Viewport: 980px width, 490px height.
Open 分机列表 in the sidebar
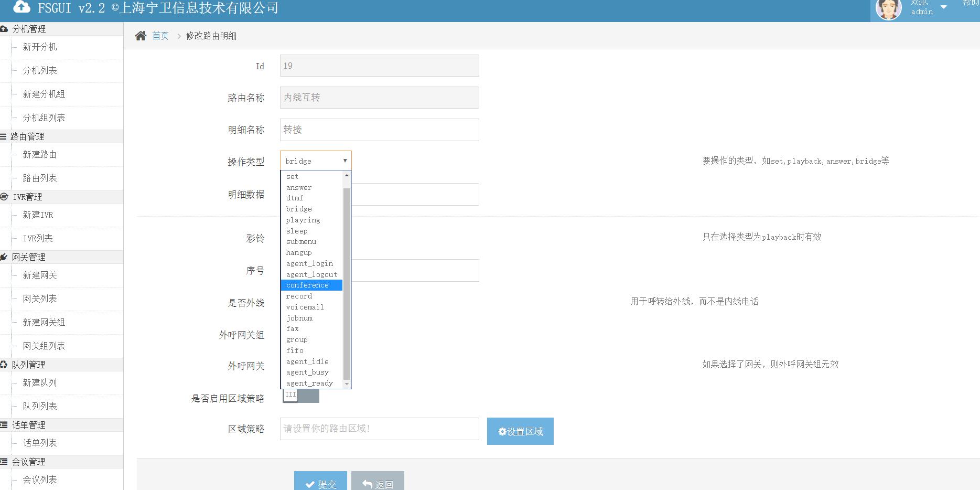pos(40,70)
